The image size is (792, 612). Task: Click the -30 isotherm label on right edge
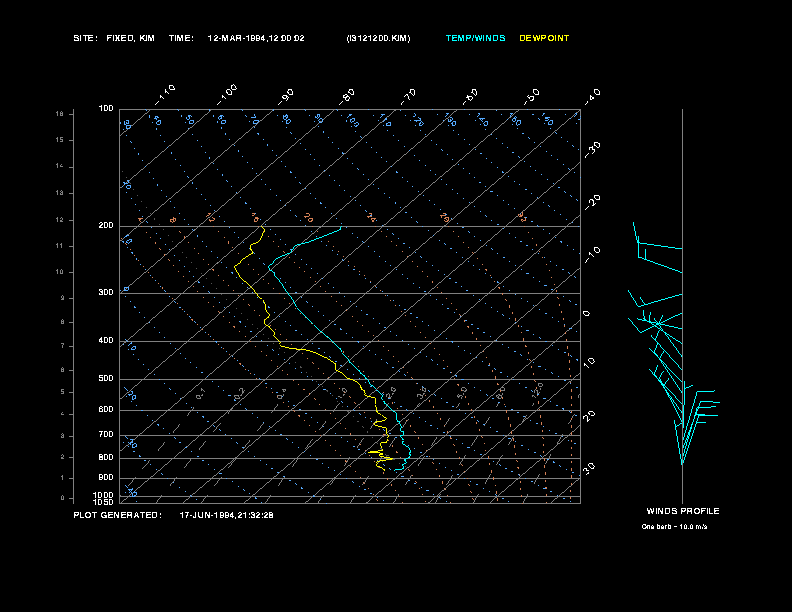tap(592, 150)
